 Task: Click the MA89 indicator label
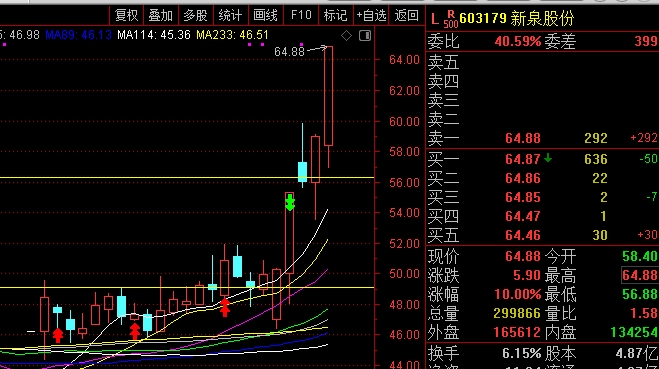point(79,35)
